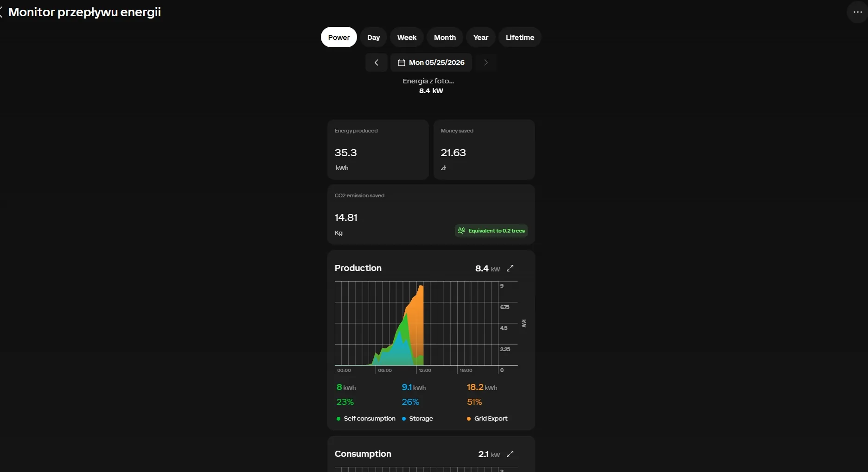
Task: Switch to the Lifetime tab
Action: point(520,37)
